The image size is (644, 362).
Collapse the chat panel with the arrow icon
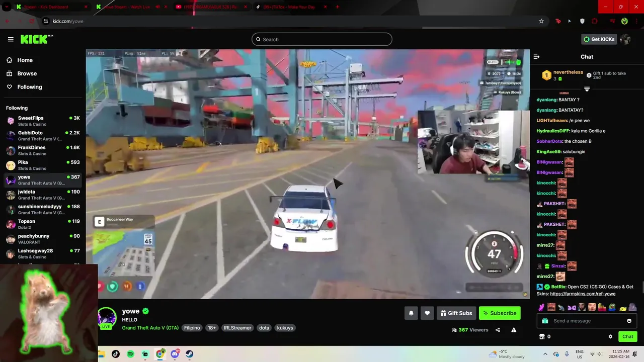coord(536,57)
